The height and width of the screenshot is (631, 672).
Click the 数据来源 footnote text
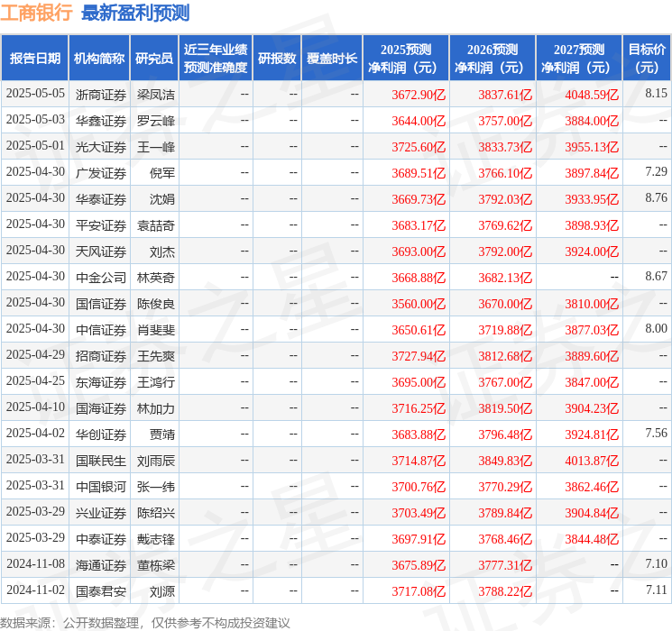(x=145, y=623)
